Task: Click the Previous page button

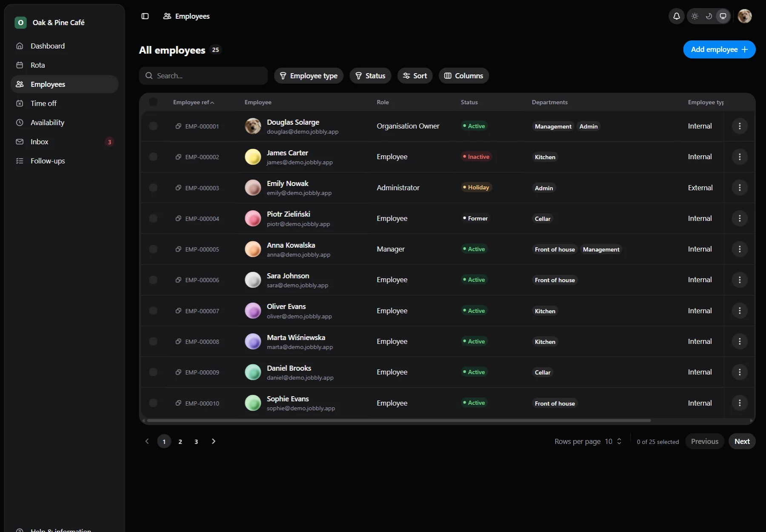Action: tap(704, 441)
